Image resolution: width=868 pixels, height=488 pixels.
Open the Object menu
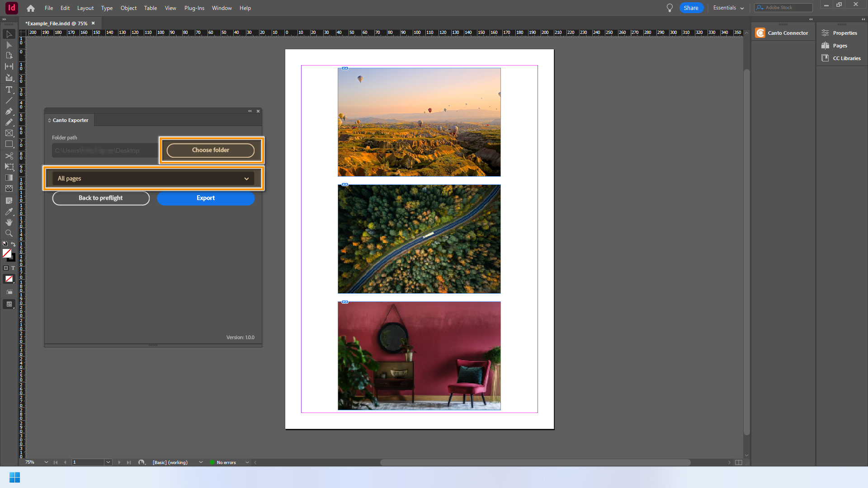[128, 8]
